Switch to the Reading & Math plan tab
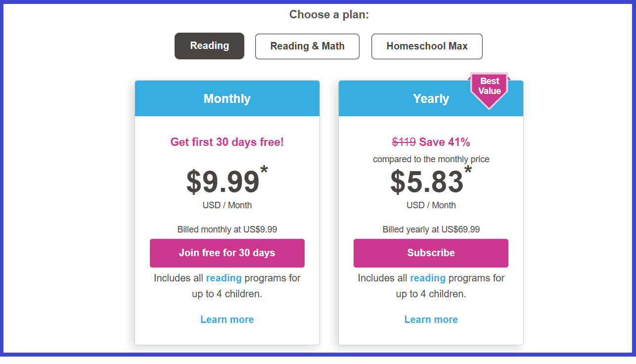 pyautogui.click(x=307, y=46)
